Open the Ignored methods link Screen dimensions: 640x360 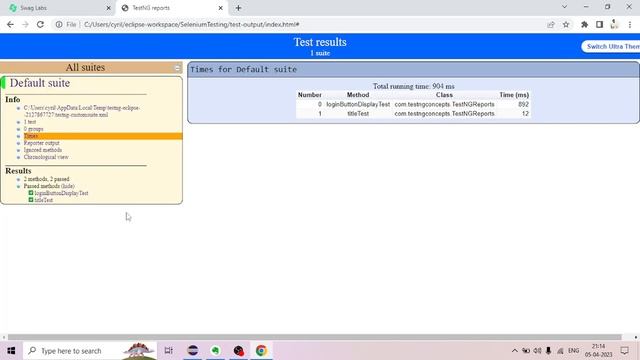(42, 150)
